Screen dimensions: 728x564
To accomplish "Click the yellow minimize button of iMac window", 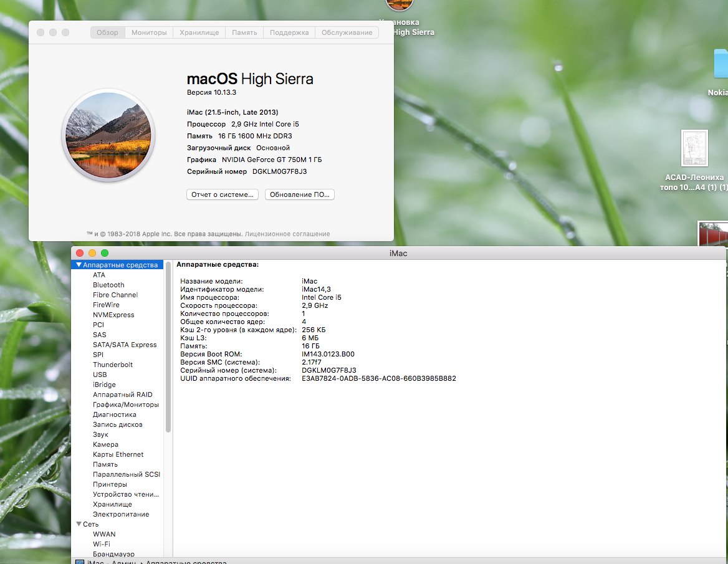I will 92,253.
